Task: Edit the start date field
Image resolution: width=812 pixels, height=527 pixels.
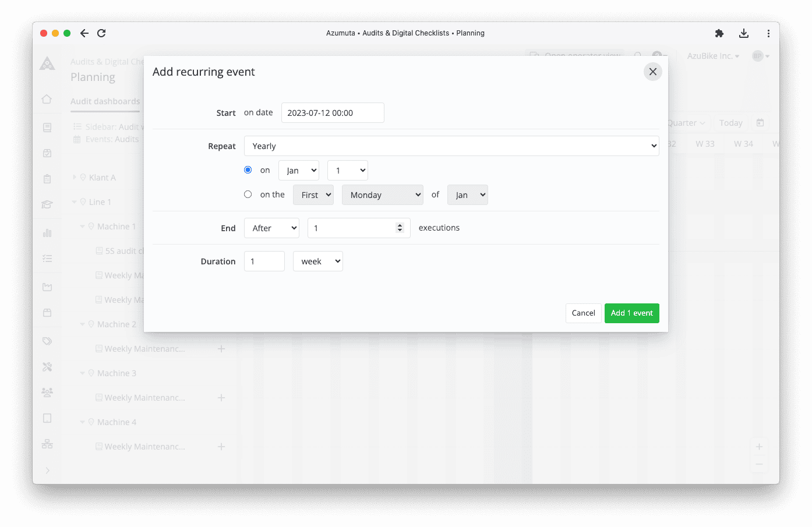Action: click(x=332, y=112)
